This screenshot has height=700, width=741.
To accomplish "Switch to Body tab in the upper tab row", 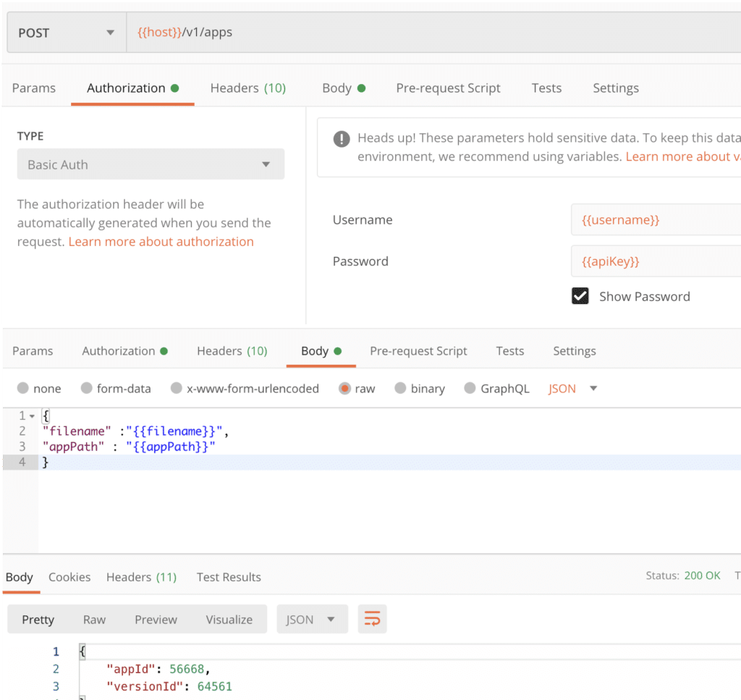I will tap(344, 88).
